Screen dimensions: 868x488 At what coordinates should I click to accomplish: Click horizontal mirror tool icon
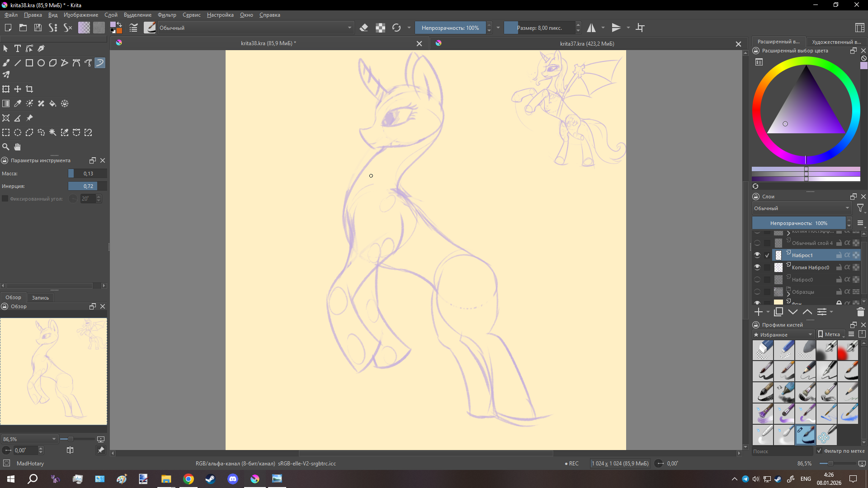pyautogui.click(x=591, y=28)
